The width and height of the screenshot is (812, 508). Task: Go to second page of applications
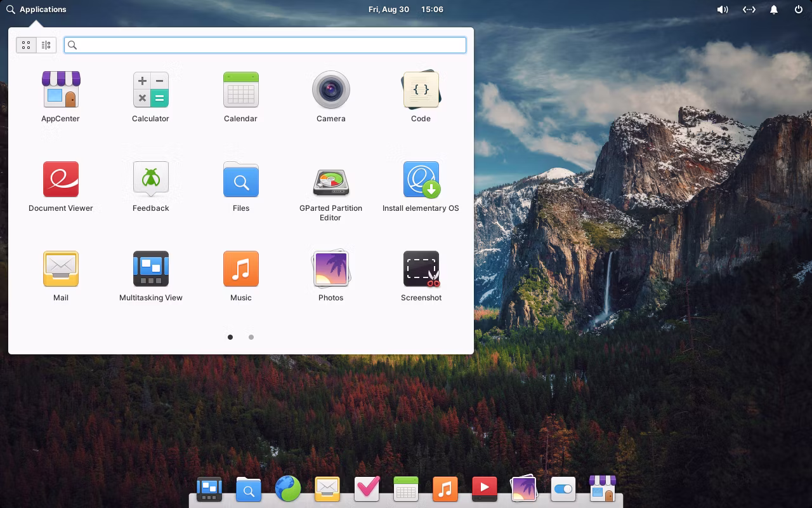click(251, 337)
